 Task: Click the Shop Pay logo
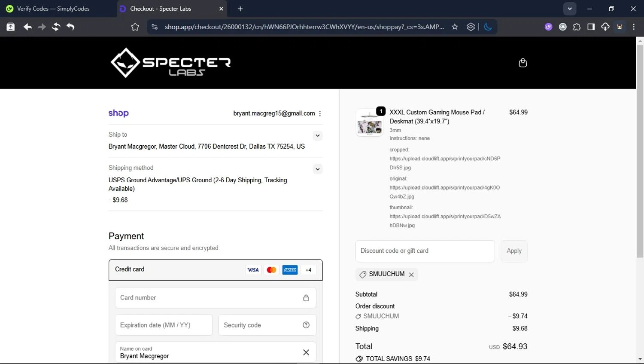118,113
